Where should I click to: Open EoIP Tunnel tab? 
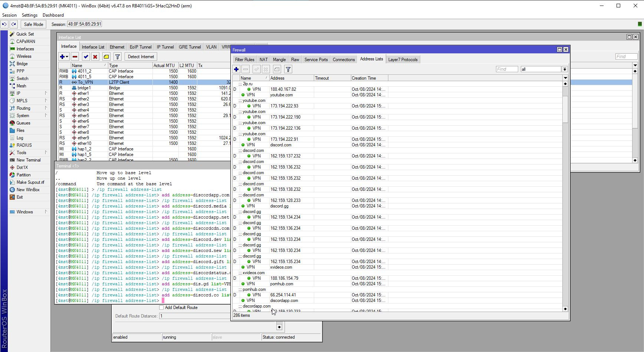pos(141,47)
